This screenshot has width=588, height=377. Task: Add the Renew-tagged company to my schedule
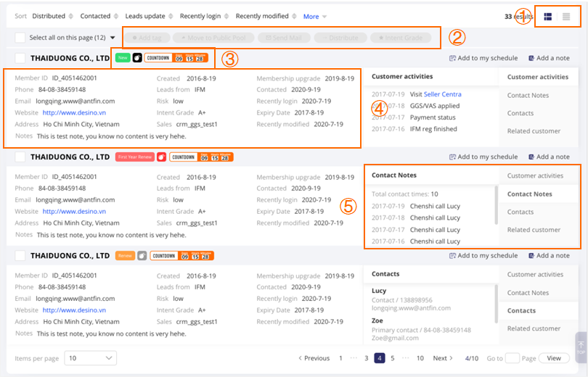point(483,256)
